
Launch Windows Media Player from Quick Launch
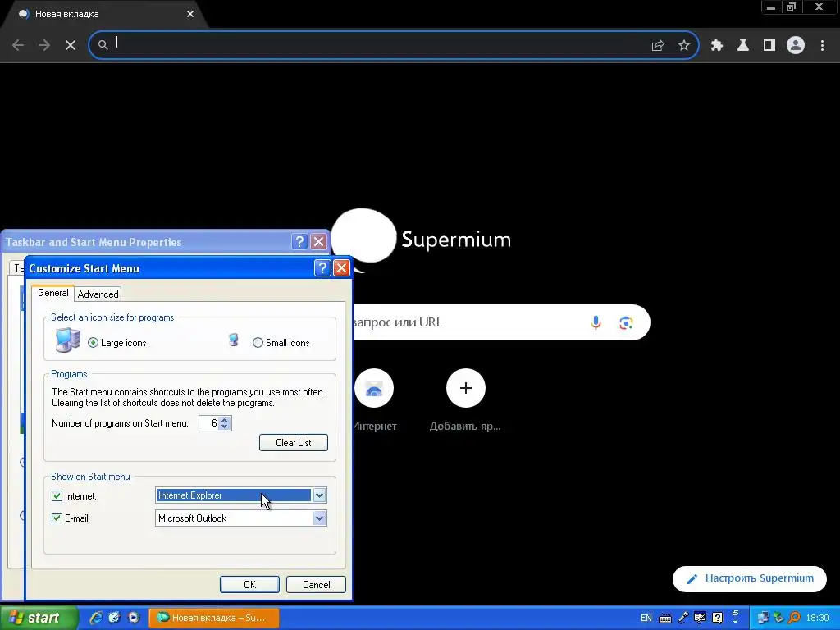click(134, 618)
